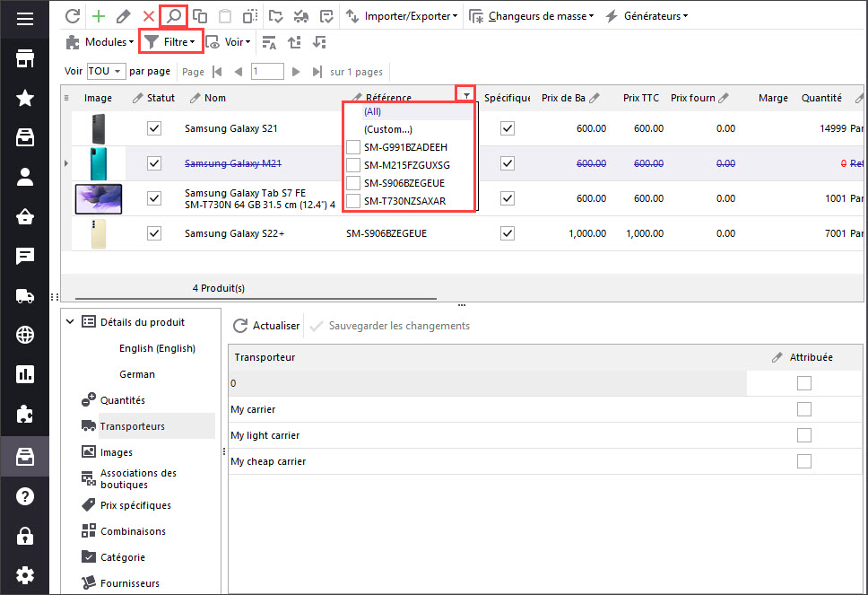Check SM-S906BZEGEUE in the reference filter list
Screen dimensions: 868x595
353,183
